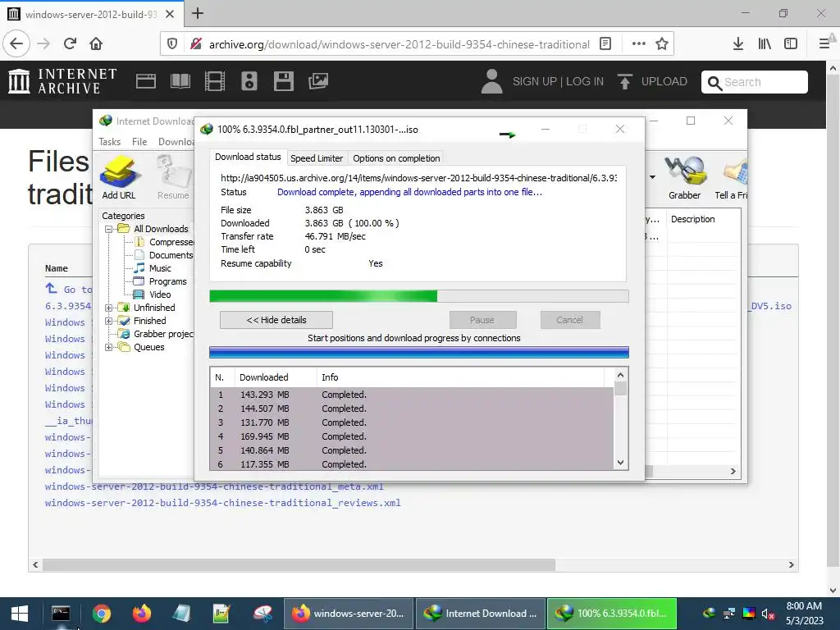The height and width of the screenshot is (630, 840).
Task: Select Compressed category in IDM
Action: tap(164, 242)
